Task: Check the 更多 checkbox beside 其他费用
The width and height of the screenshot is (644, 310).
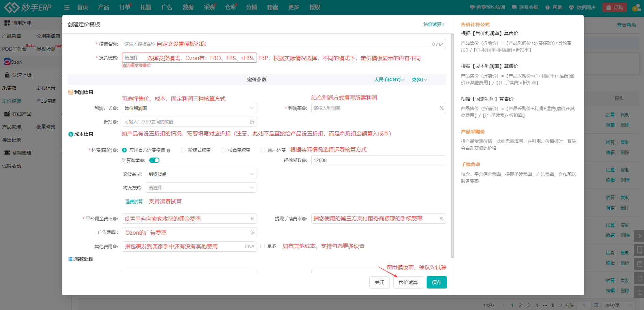Action: 262,246
